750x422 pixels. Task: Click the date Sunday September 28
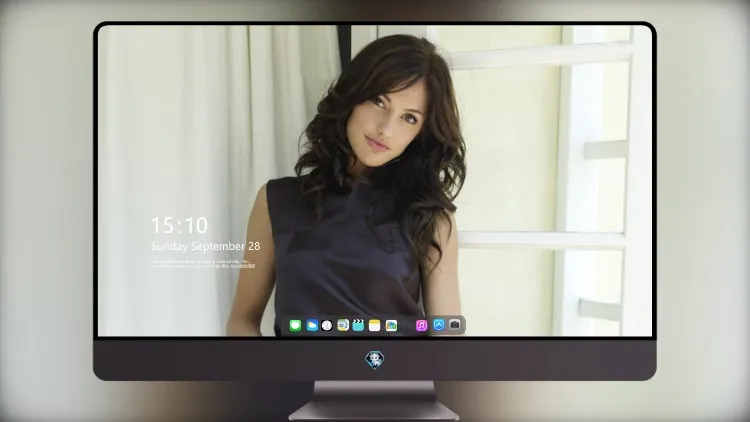pyautogui.click(x=206, y=246)
